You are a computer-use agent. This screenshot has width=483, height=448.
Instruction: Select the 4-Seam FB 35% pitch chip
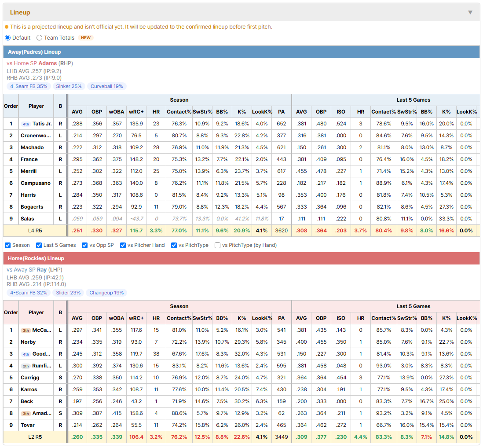point(29,86)
